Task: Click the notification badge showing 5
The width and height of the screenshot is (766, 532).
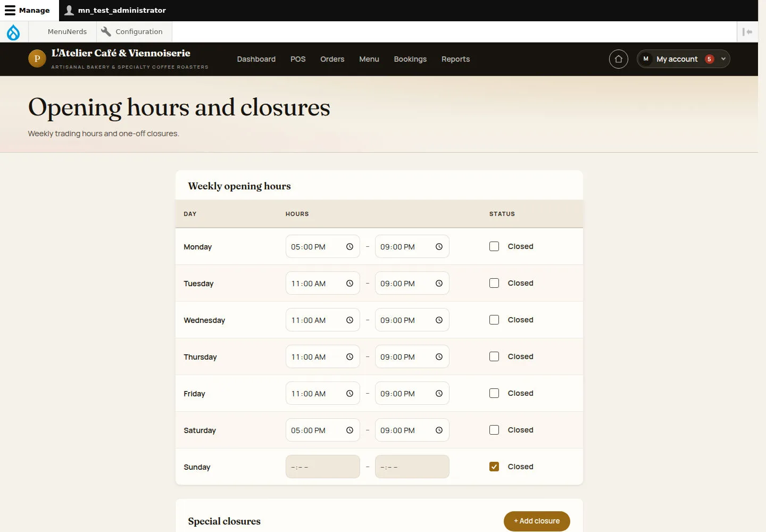Action: point(709,59)
